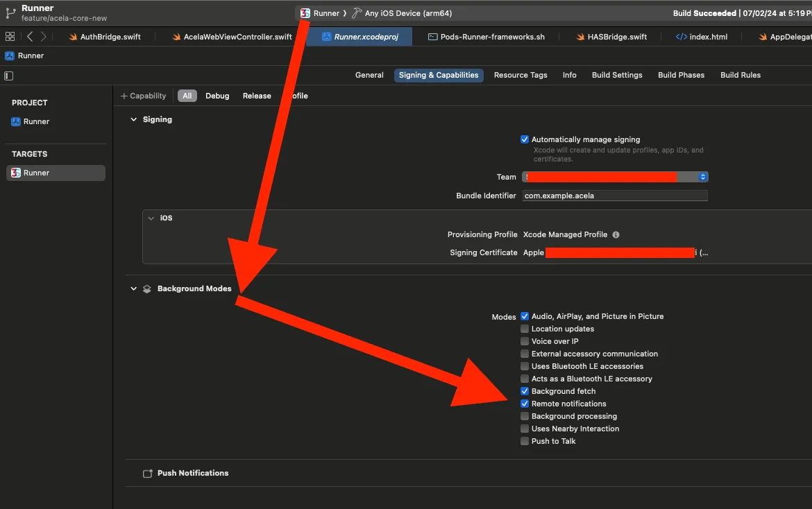This screenshot has width=812, height=509.
Task: Click the Push Notifications capability icon
Action: point(148,474)
